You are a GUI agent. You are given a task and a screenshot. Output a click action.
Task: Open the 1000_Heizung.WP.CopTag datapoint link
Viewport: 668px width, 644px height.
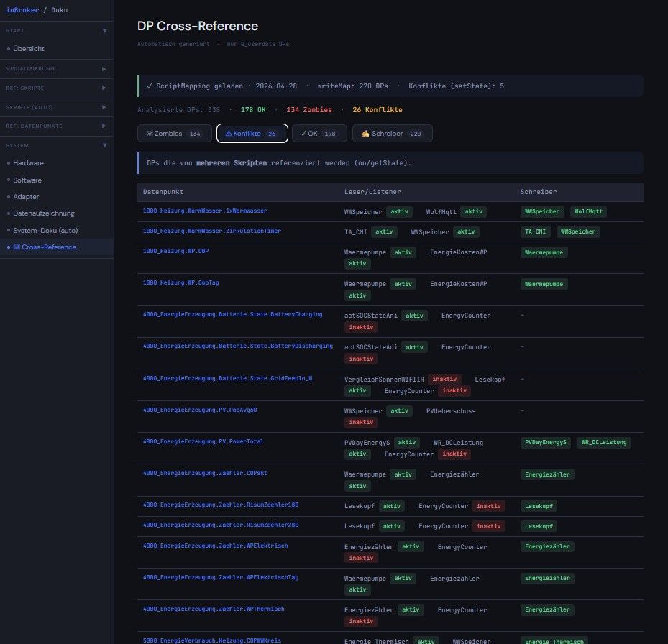click(x=180, y=282)
